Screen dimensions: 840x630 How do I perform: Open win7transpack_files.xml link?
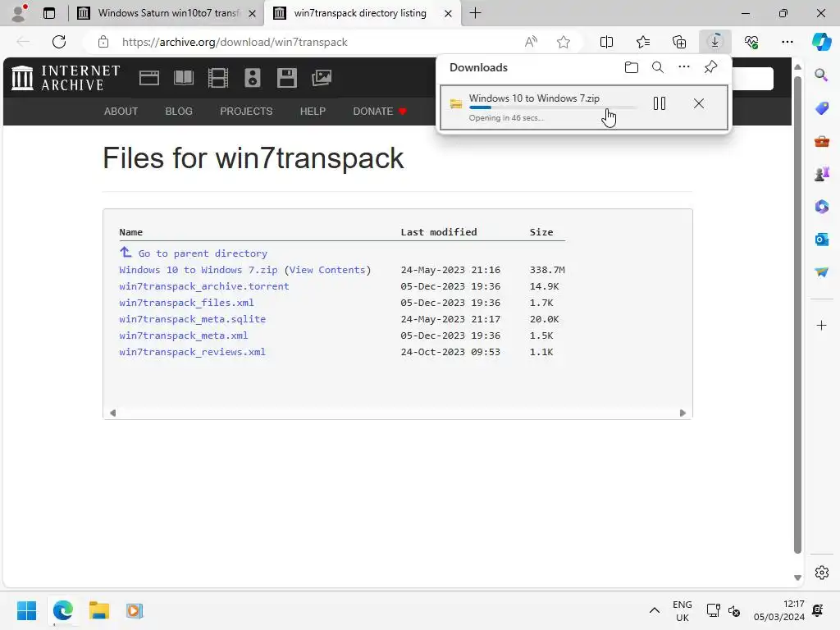186,303
